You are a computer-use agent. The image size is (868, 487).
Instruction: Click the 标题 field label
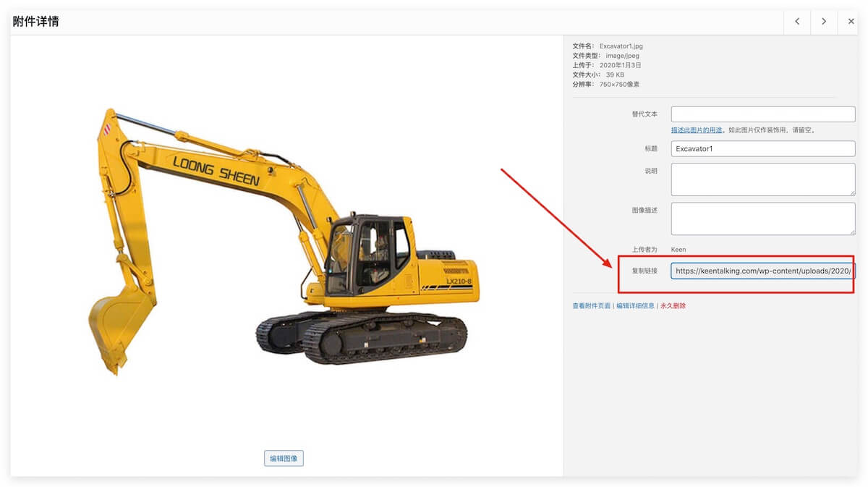[x=651, y=148]
